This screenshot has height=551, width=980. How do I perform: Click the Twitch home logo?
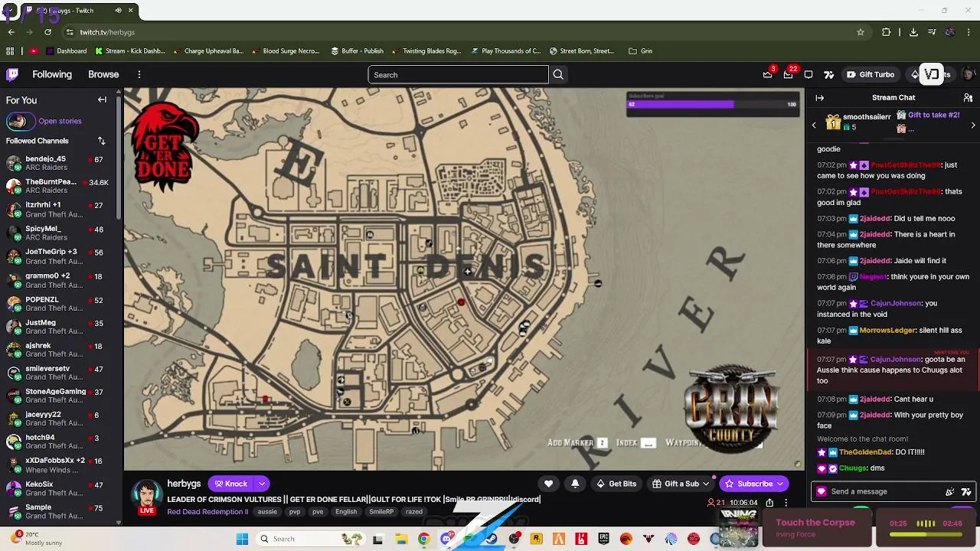click(12, 74)
